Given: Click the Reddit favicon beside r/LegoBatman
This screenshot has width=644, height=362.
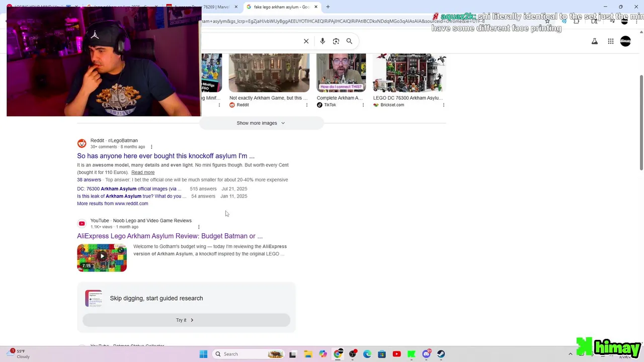Looking at the screenshot, I should [82, 143].
